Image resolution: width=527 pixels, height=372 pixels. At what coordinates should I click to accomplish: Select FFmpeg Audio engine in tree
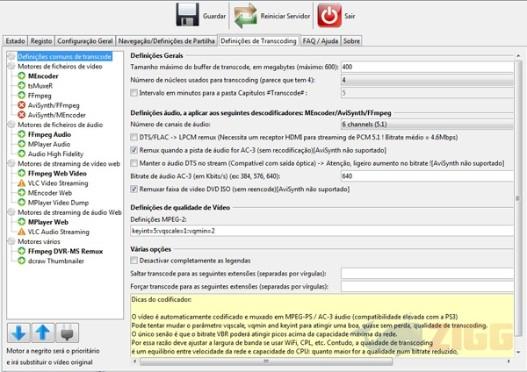click(x=49, y=134)
